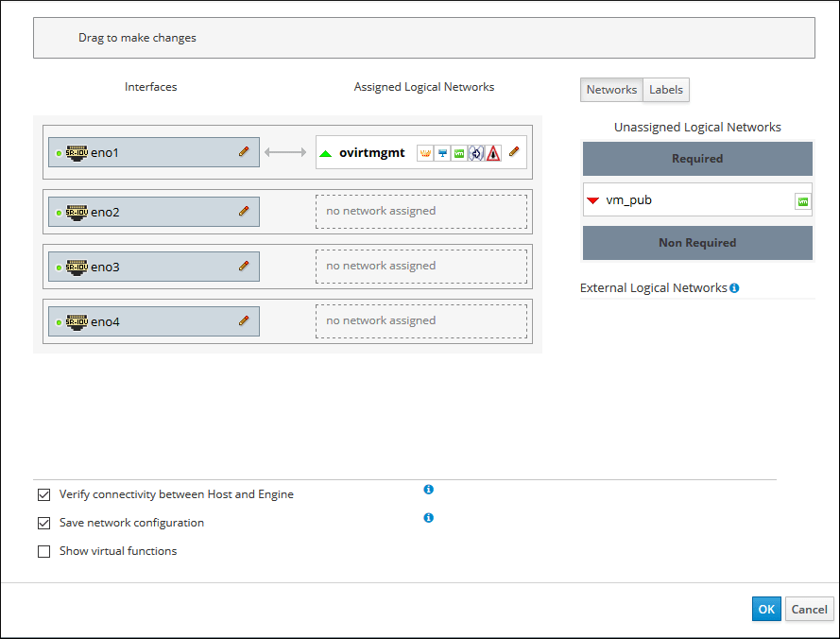This screenshot has width=840, height=639.
Task: Click the VM icon on vm_pub network
Action: pyautogui.click(x=803, y=201)
